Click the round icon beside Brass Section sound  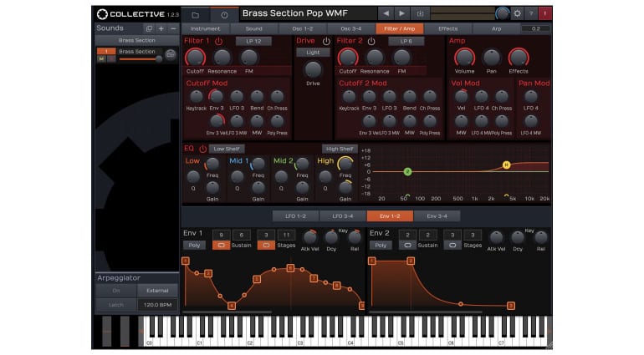(x=170, y=54)
